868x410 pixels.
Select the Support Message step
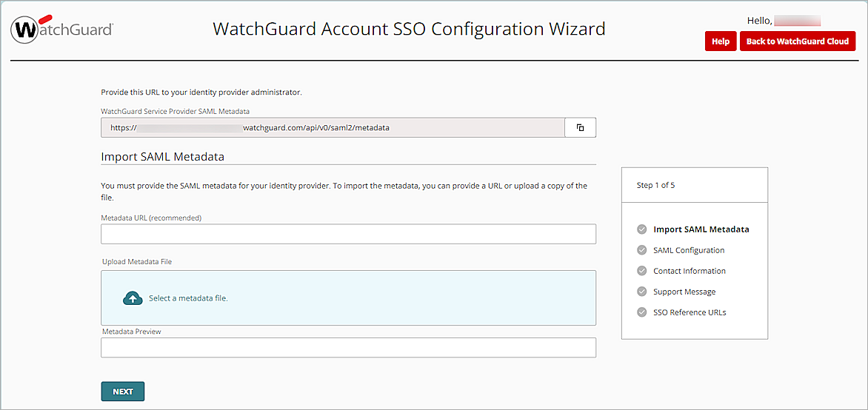pos(684,292)
